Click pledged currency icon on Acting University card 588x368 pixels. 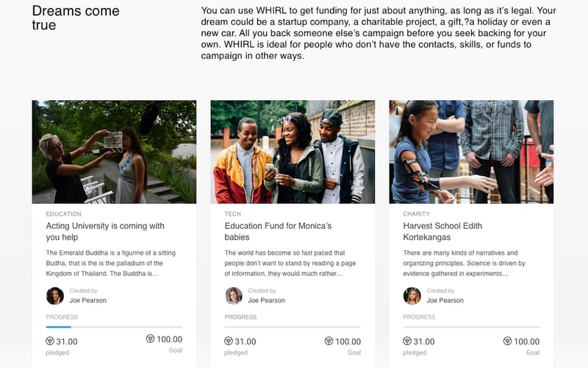click(x=50, y=342)
